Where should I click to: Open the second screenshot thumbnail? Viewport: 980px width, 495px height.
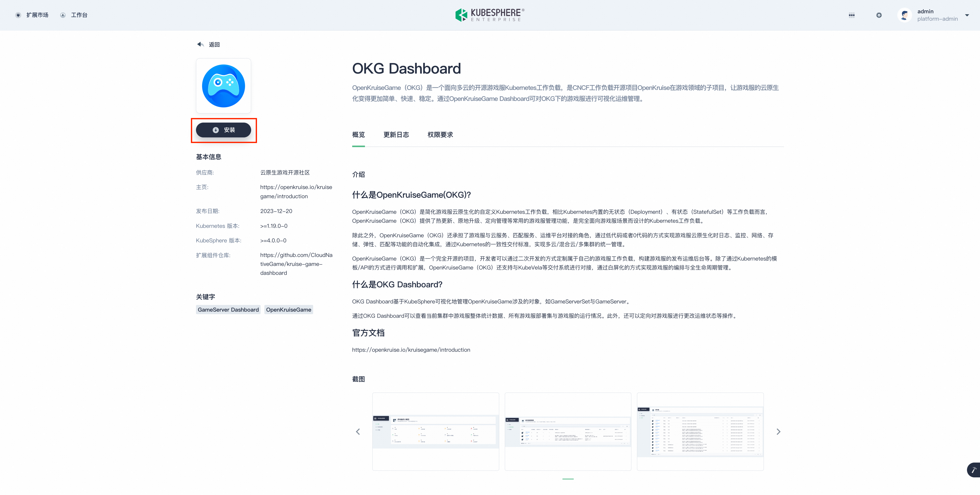tap(568, 431)
